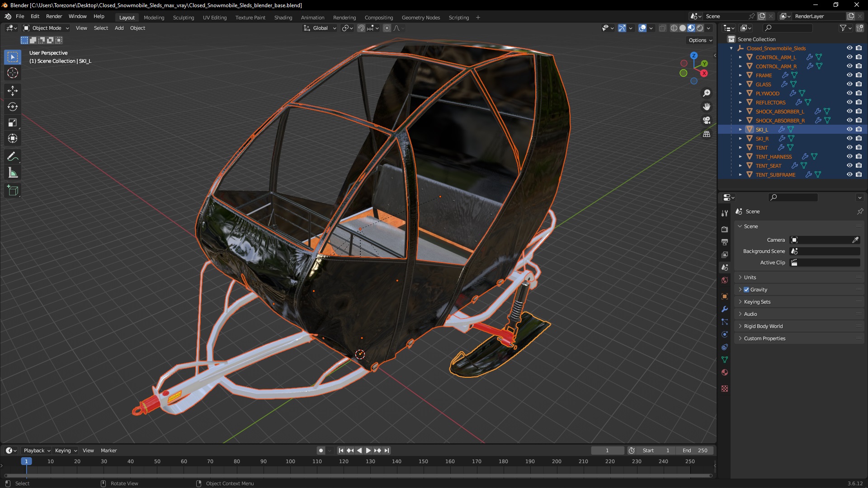Select the Annotate tool icon

coord(13,156)
